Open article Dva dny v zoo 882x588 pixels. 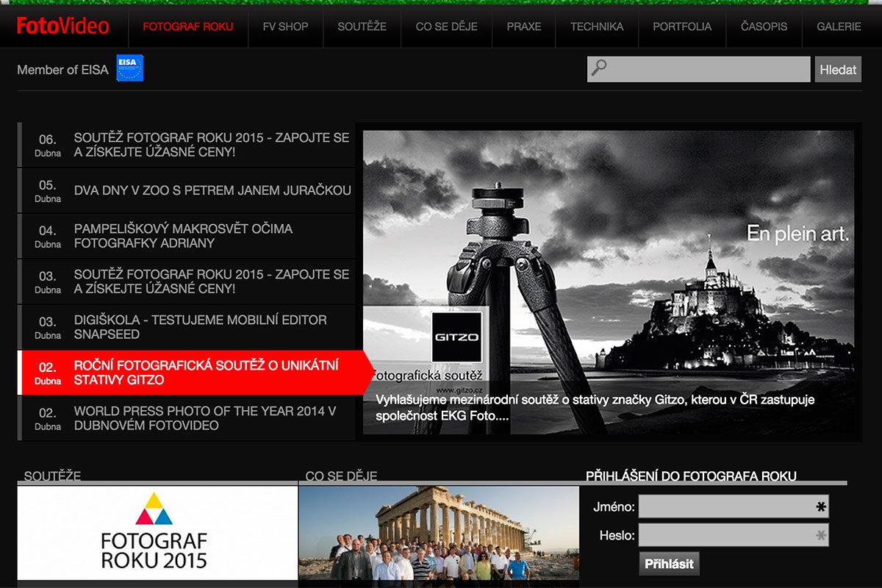click(x=212, y=190)
